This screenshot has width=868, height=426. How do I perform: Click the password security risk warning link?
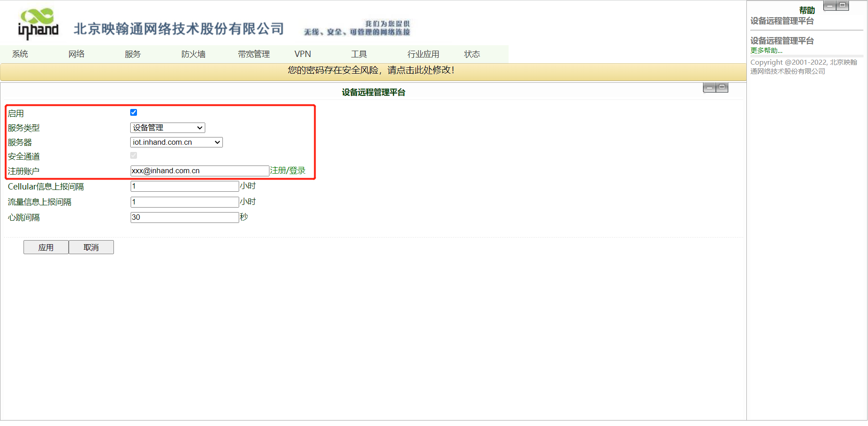tap(371, 70)
